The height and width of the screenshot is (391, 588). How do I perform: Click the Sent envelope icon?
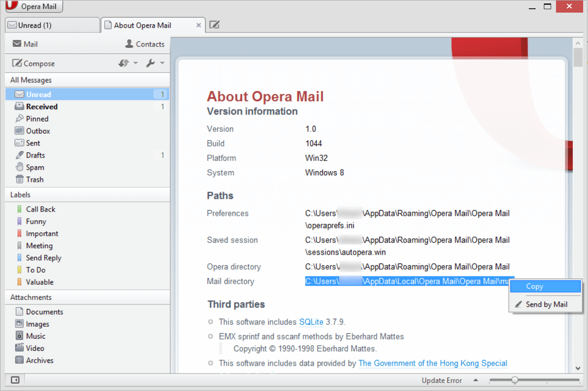point(19,143)
